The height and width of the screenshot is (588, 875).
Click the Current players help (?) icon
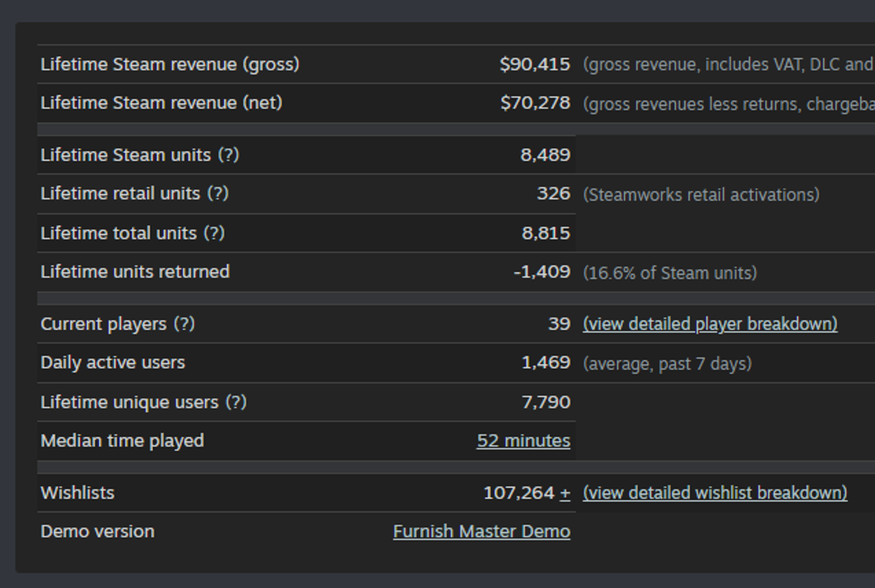click(184, 324)
